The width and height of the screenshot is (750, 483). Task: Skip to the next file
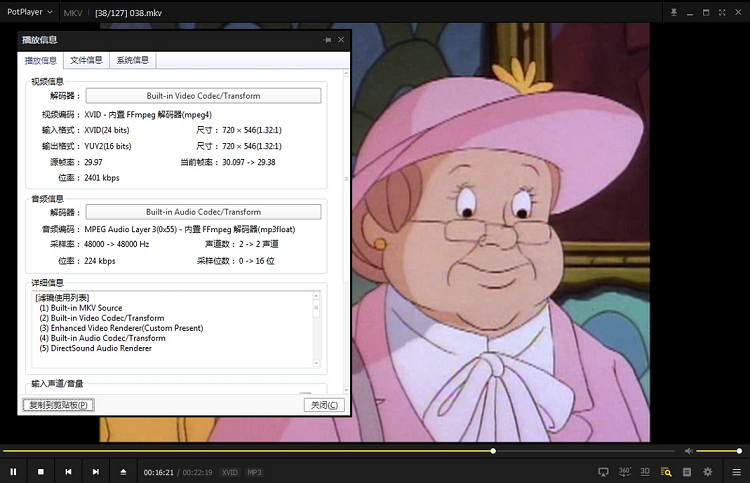coord(95,471)
